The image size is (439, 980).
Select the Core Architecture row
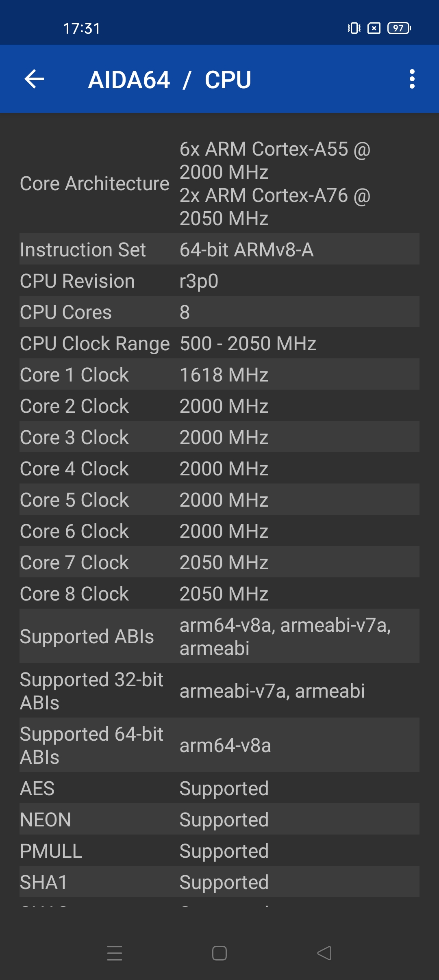click(x=219, y=184)
